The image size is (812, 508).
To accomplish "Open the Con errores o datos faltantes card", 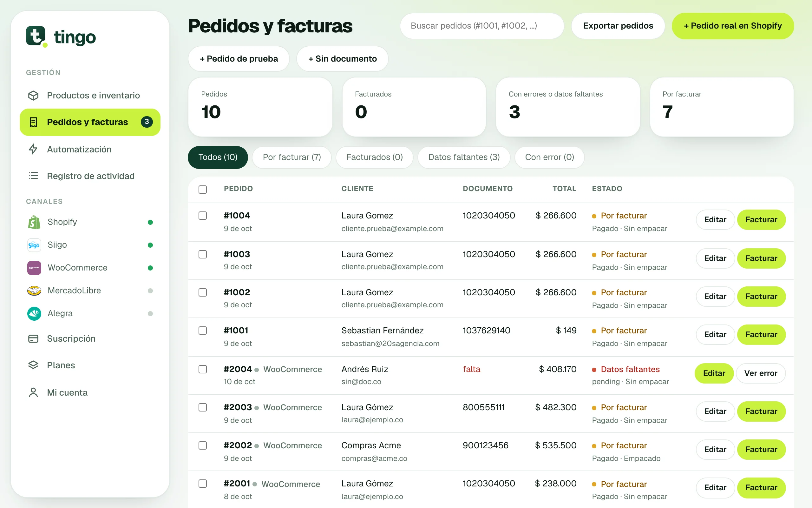I will point(568,107).
